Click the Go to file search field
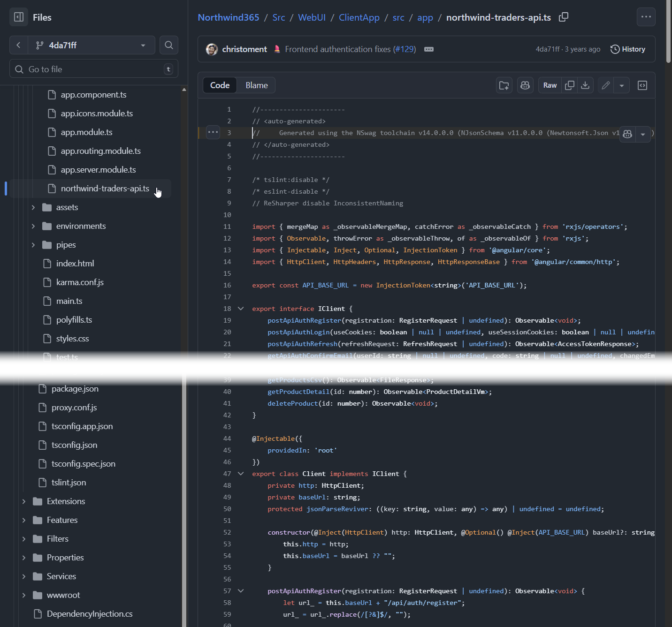Image resolution: width=672 pixels, height=627 pixels. point(94,69)
